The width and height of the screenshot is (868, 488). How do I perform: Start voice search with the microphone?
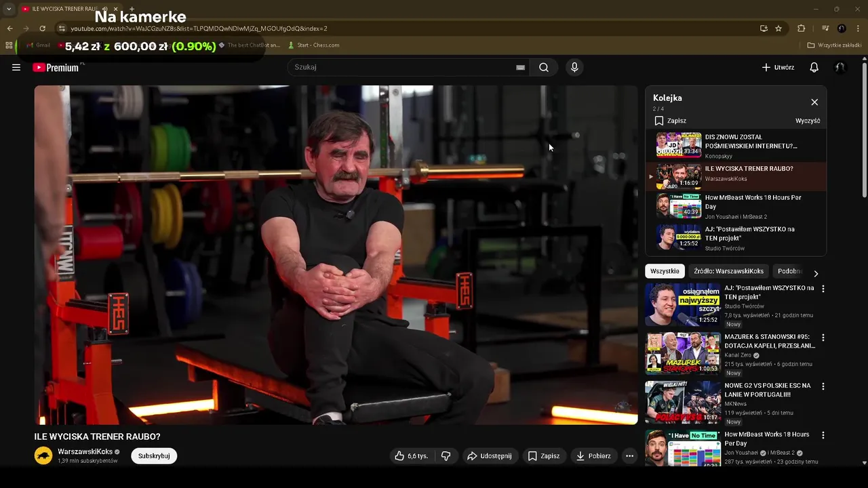pyautogui.click(x=574, y=67)
